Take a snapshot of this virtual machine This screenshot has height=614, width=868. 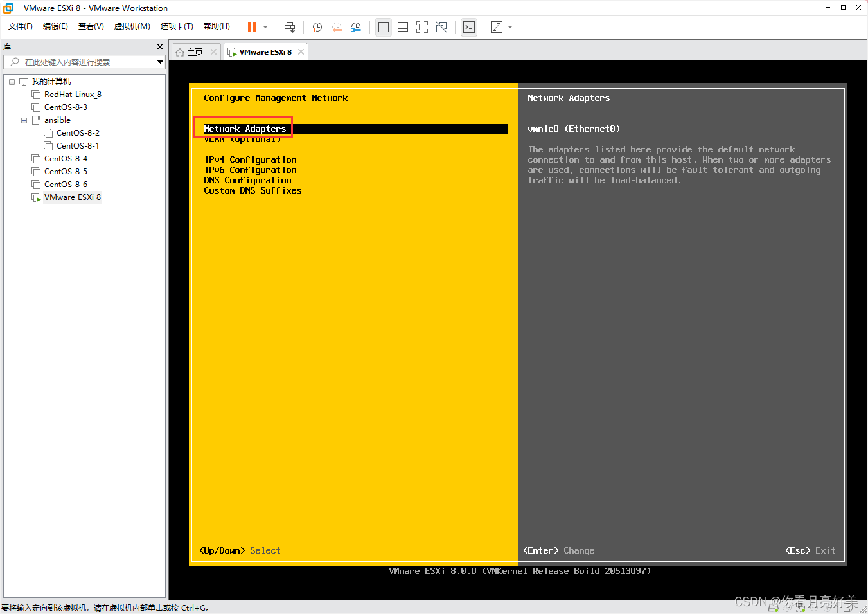coord(317,27)
